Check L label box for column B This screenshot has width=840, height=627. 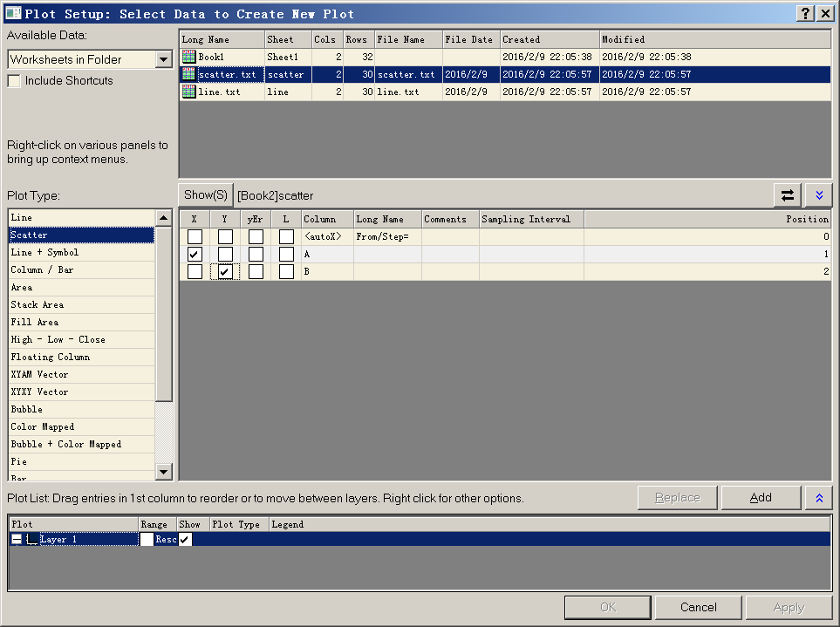286,272
